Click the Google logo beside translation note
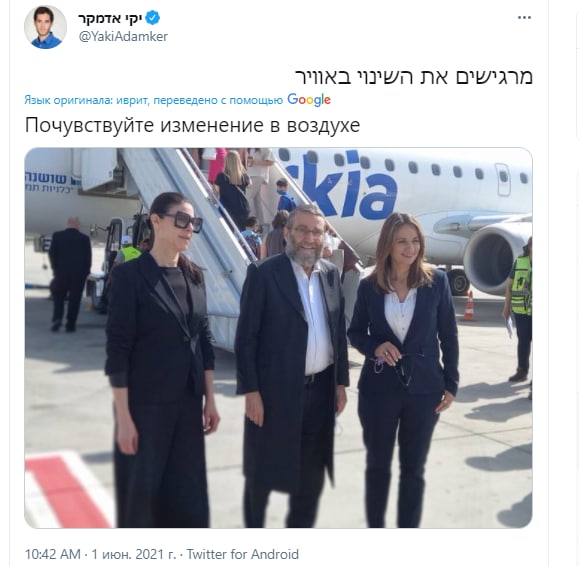Screen dimensions: 579x566 tap(309, 100)
